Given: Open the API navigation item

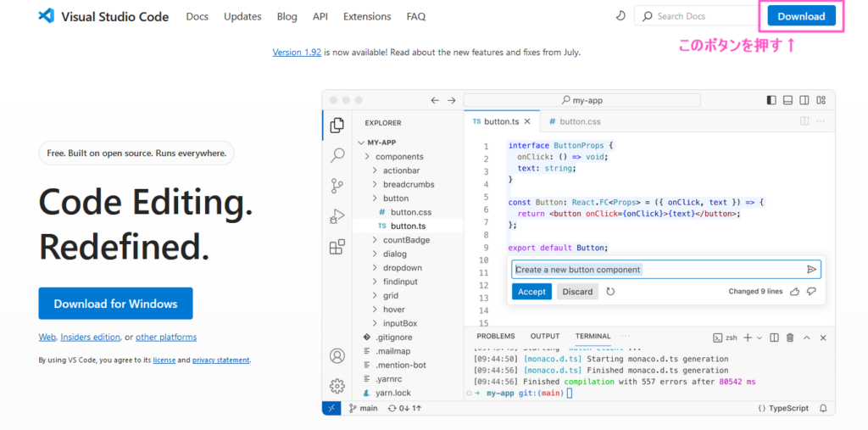Looking at the screenshot, I should click(x=320, y=17).
